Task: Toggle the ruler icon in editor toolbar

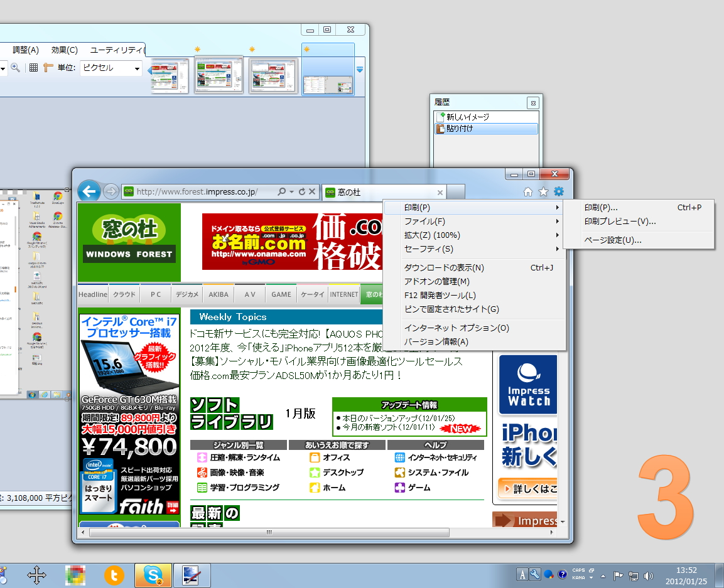Action: click(x=48, y=68)
